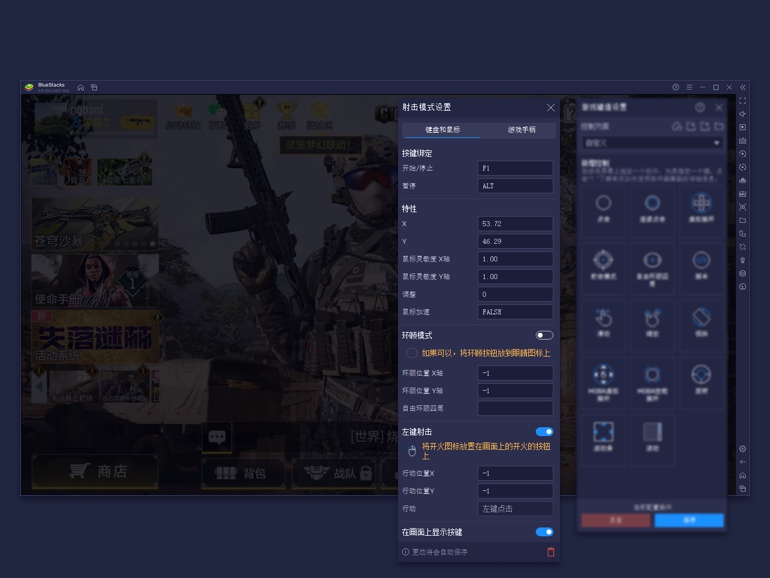Edit 鼠标灵敏度 X轴 field
This screenshot has height=578, width=770.
click(515, 259)
